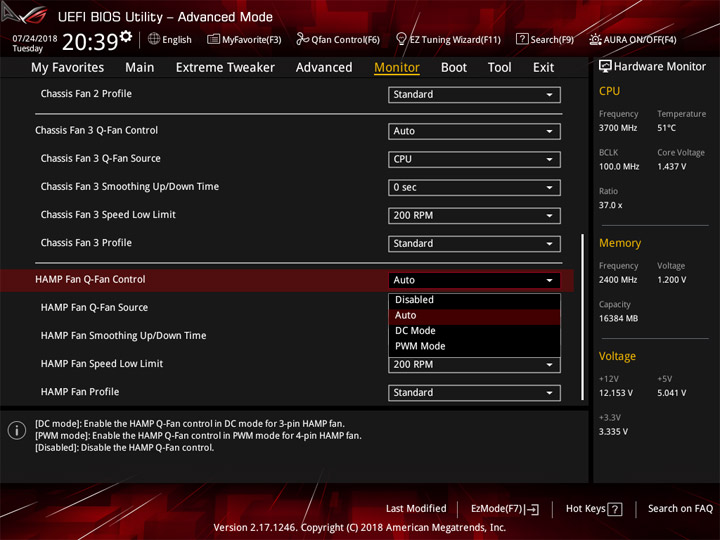This screenshot has width=720, height=540.
Task: Choose Auto in the HAMP Fan list
Action: (474, 316)
